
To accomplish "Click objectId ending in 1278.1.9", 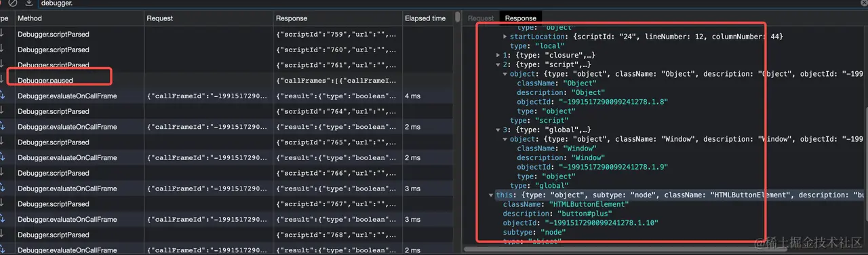I will [x=593, y=167].
